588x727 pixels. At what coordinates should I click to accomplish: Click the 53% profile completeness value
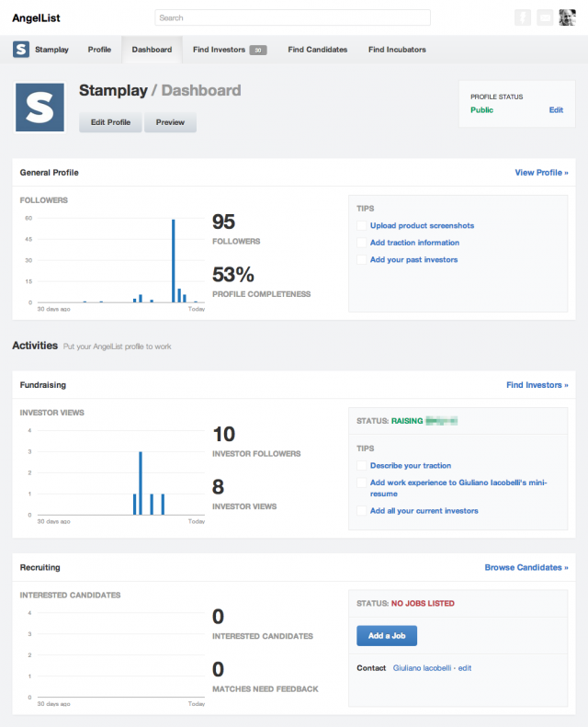pyautogui.click(x=233, y=275)
